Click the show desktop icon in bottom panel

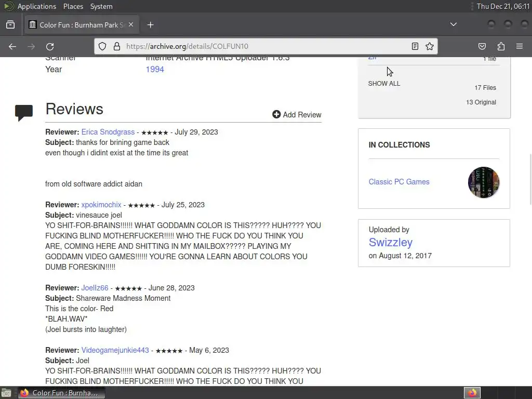pyautogui.click(x=6, y=393)
